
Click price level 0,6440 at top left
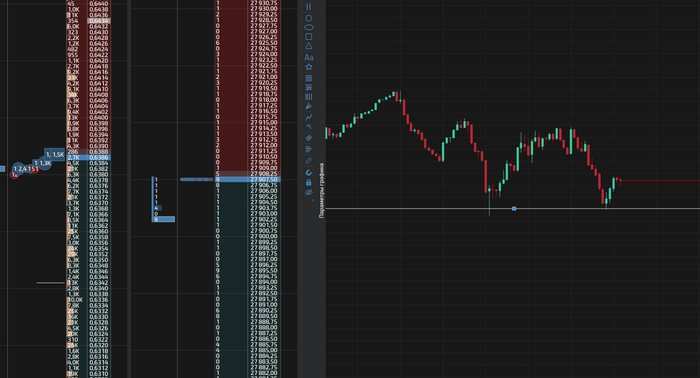pyautogui.click(x=98, y=3)
